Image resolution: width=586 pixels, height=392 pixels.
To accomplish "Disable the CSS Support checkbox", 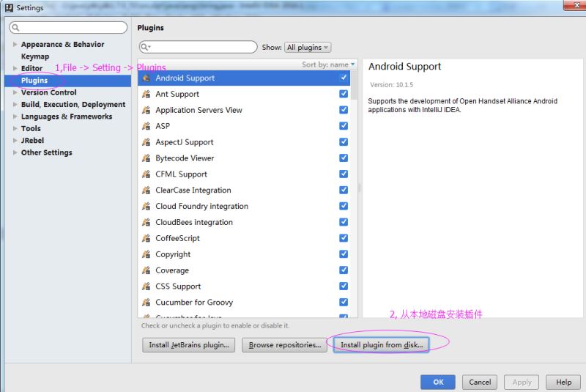I will pyautogui.click(x=344, y=286).
